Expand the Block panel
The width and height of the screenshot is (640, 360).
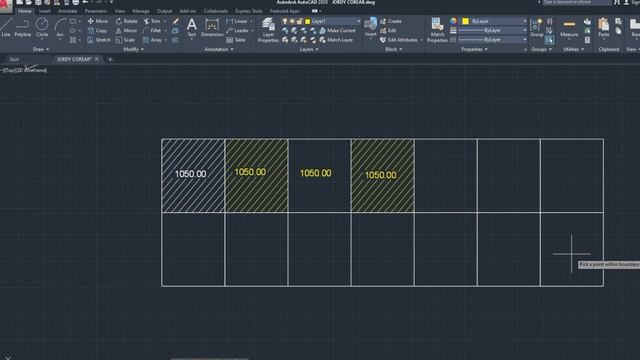[x=393, y=49]
